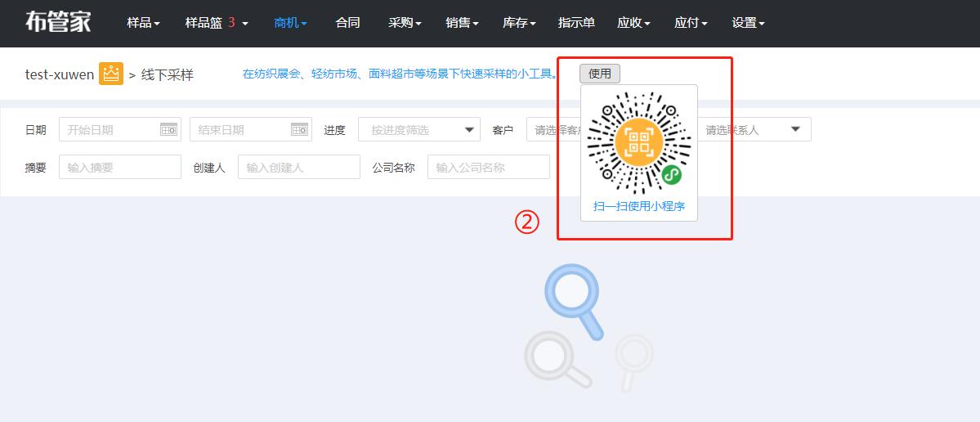Image resolution: width=980 pixels, height=422 pixels.
Task: Click the 布管家 logo
Action: [x=58, y=23]
